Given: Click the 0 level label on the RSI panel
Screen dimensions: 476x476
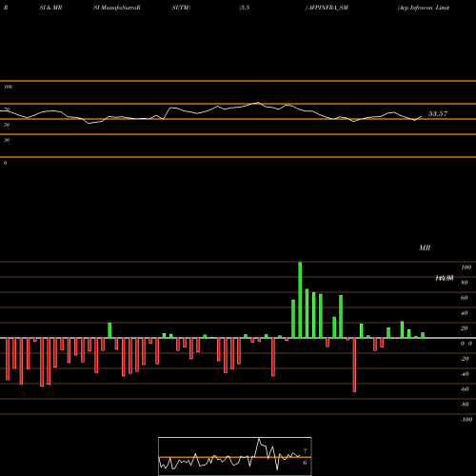Looking at the screenshot, I should click(x=5, y=163).
